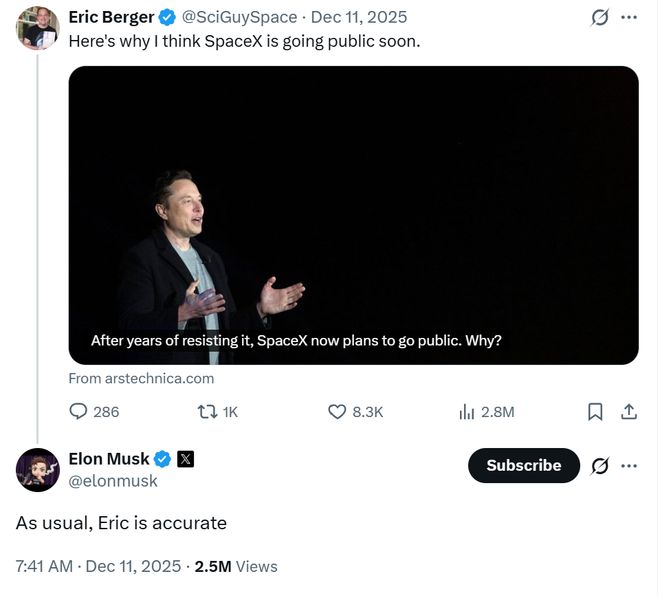The height and width of the screenshot is (596, 660).
Task: Open the @elonmusk handle link
Action: point(113,481)
